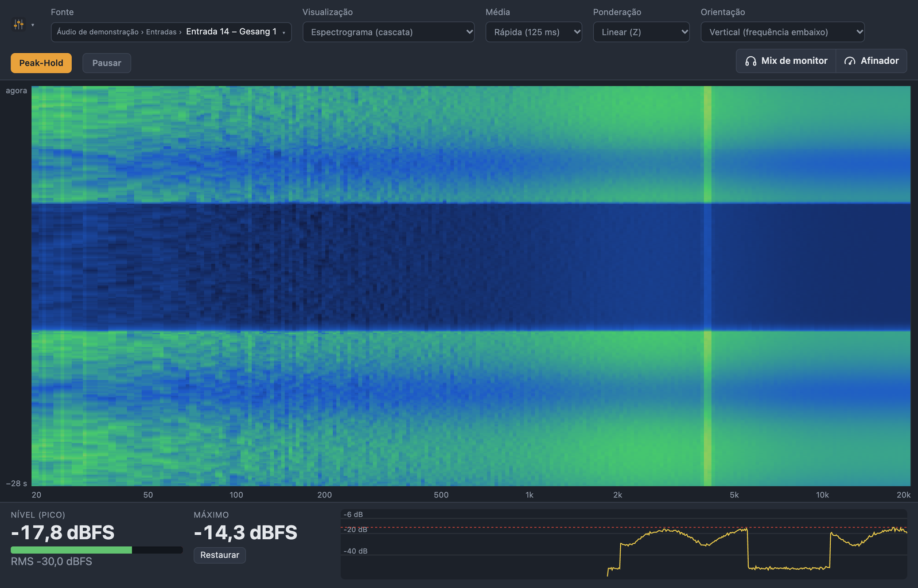The image size is (918, 588).
Task: Click the 20k frequency axis label
Action: point(904,495)
